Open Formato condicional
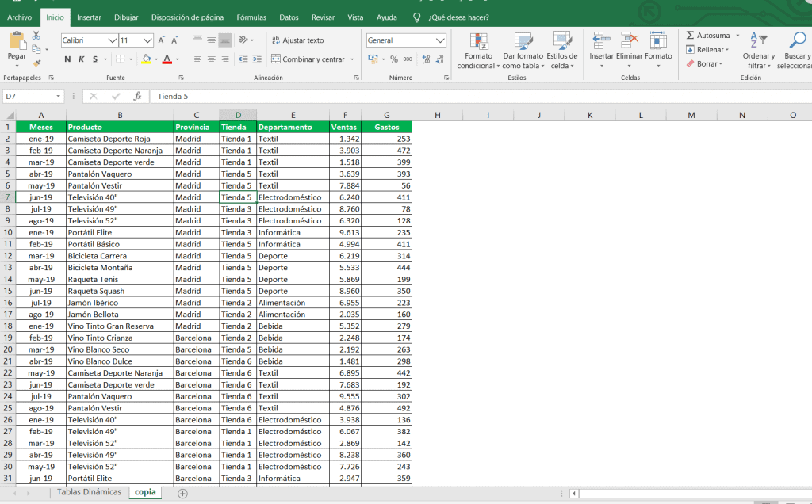Screen dimensions: 812x504 (x=478, y=51)
